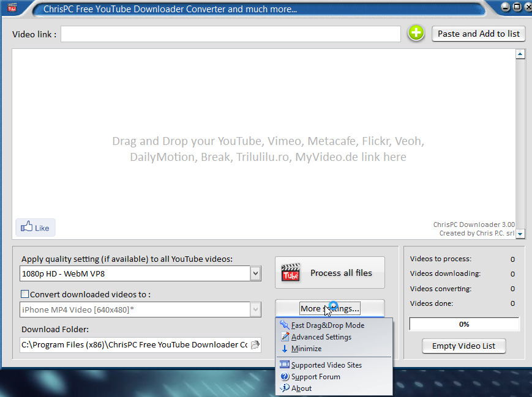Click the Advanced Settings pencil icon
Screen dimensions: 532x397
[285, 336]
